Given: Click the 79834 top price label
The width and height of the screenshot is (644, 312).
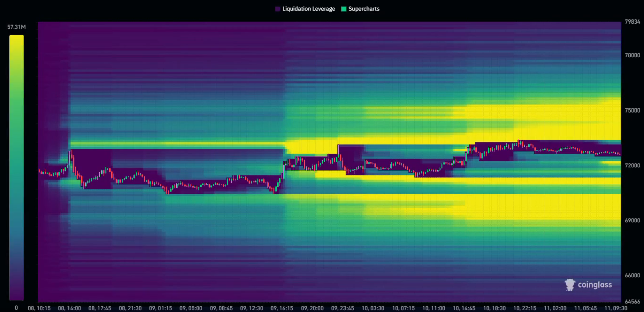Looking at the screenshot, I should click(632, 21).
